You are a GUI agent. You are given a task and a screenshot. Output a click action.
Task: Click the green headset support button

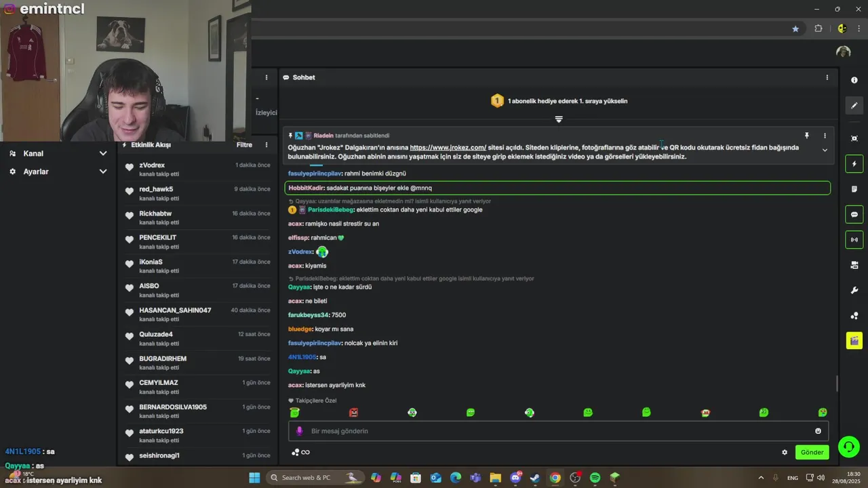tap(848, 447)
